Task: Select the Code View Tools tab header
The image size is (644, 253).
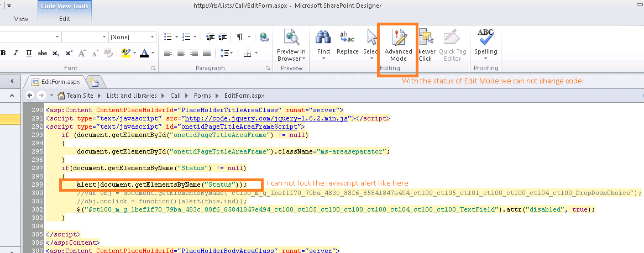Action: coord(65,6)
